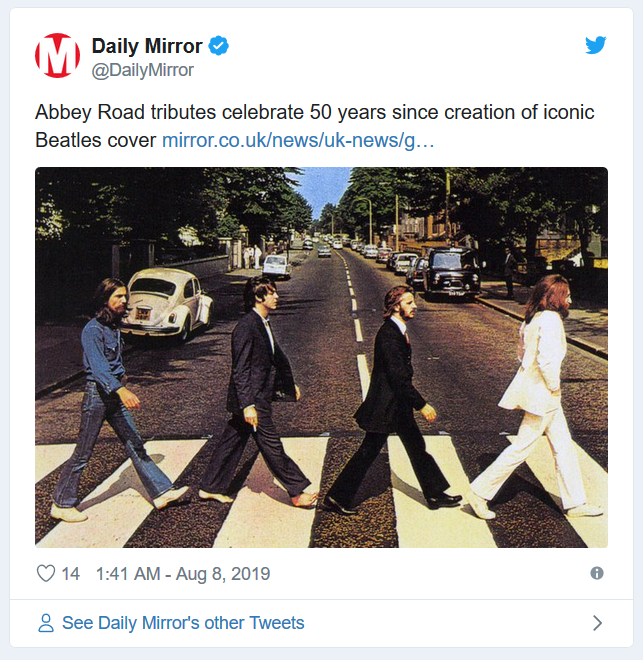Click the man in the denim outfit

[x=109, y=400]
